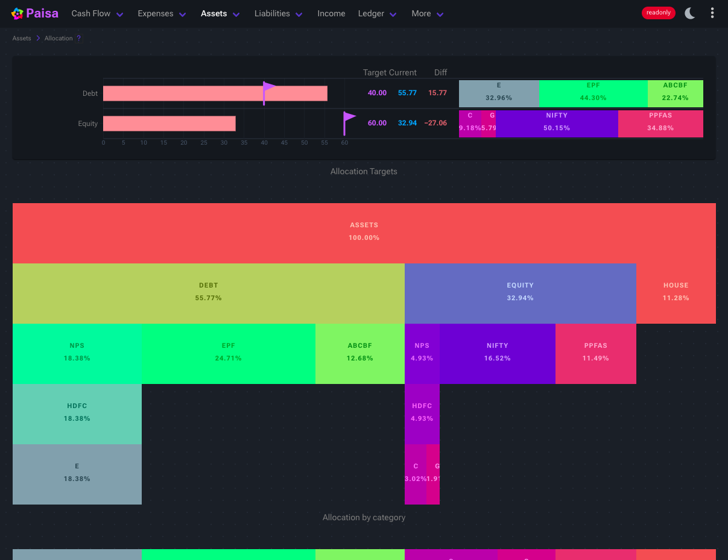Click the Equity target flag marker

click(x=349, y=123)
